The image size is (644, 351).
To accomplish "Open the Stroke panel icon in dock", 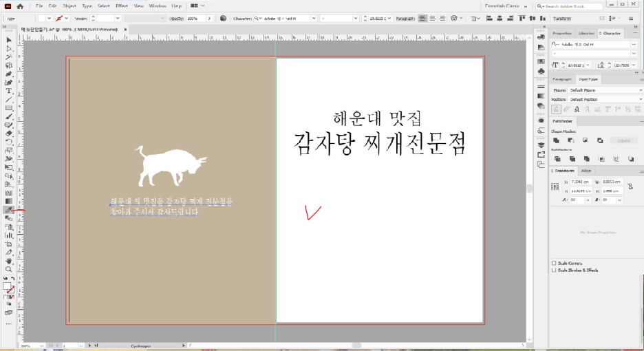I will click(541, 87).
